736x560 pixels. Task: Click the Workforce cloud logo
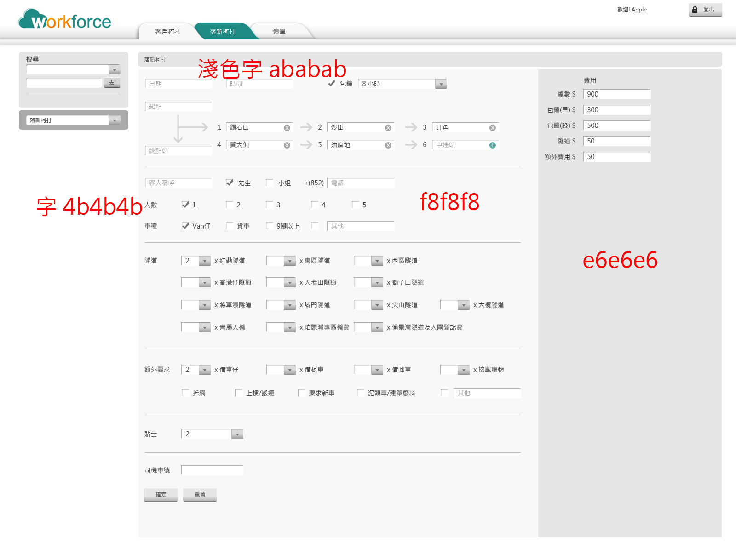[64, 20]
